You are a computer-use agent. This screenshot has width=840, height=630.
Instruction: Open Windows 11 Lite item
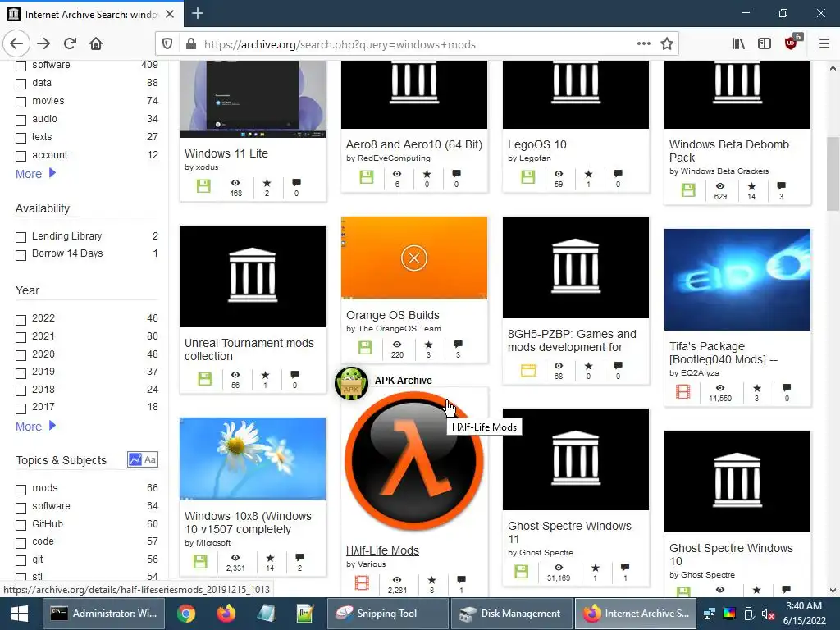tap(226, 153)
